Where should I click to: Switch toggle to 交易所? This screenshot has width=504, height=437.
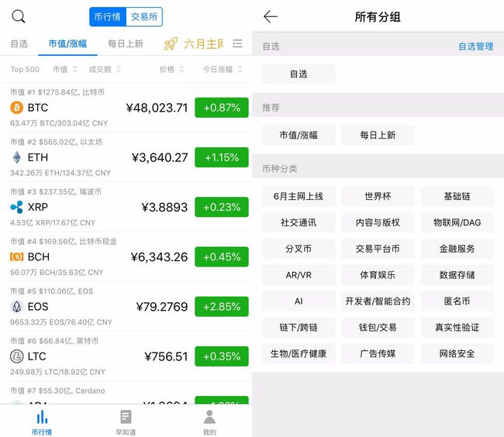tap(144, 17)
